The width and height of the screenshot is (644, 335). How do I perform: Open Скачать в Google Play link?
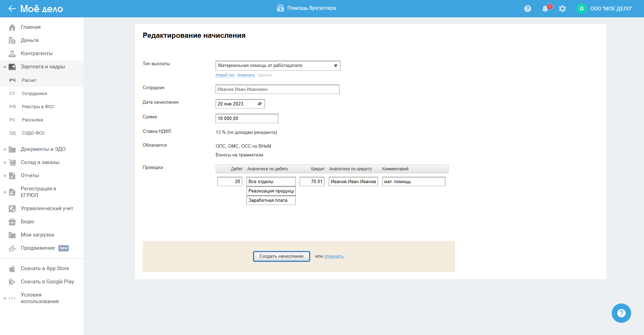[x=47, y=282]
